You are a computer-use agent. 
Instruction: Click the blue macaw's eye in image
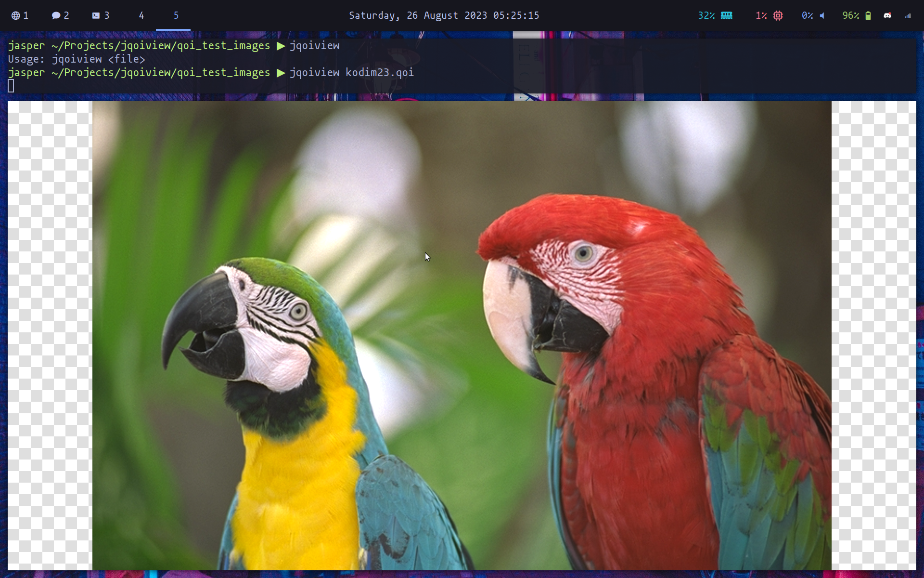(x=298, y=311)
